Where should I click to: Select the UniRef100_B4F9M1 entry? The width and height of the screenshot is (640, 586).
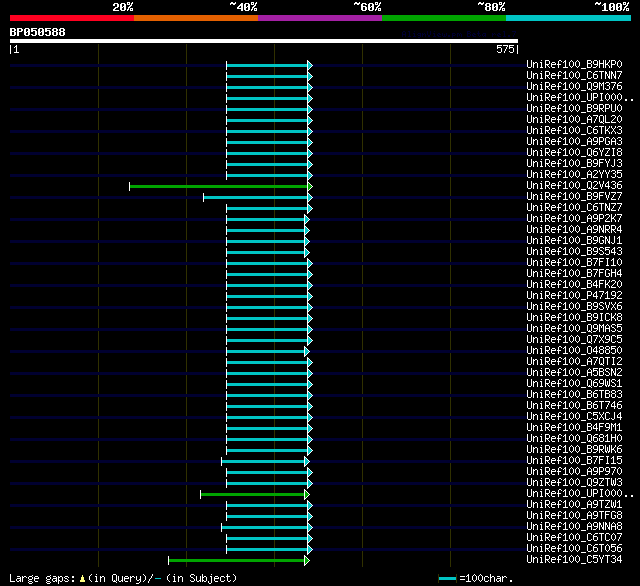pyautogui.click(x=574, y=428)
